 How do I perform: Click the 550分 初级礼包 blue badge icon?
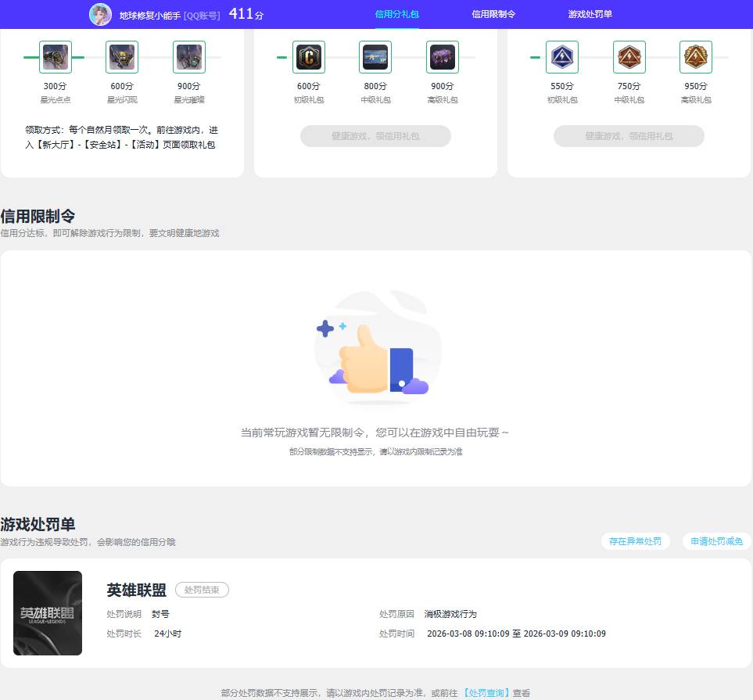562,57
